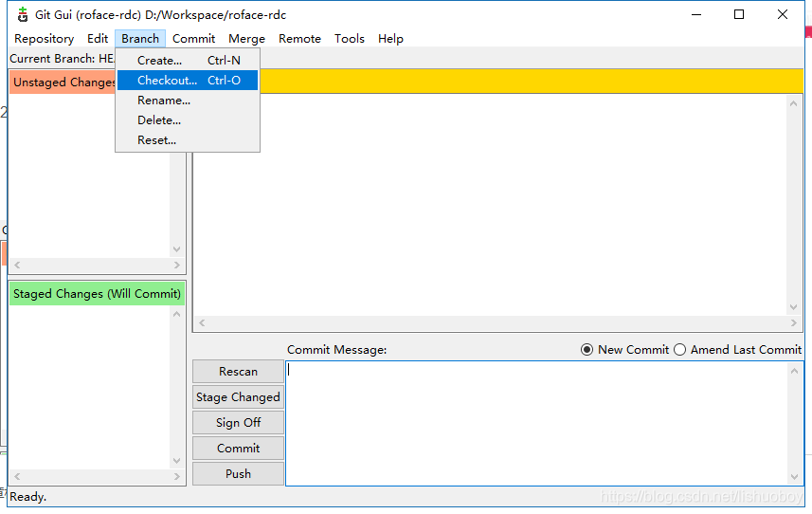Choose Checkout... from Branch menu
Image resolution: width=812 pixels, height=514 pixels.
point(188,81)
